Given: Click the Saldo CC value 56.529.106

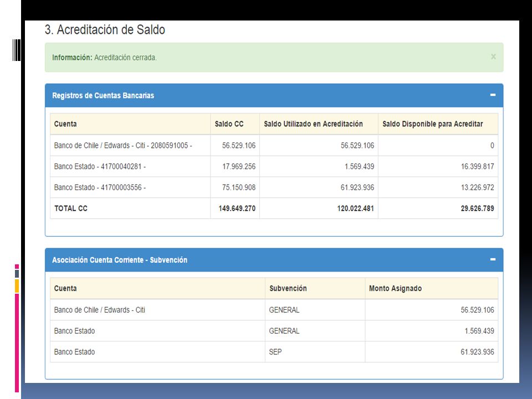Looking at the screenshot, I should 239,146.
